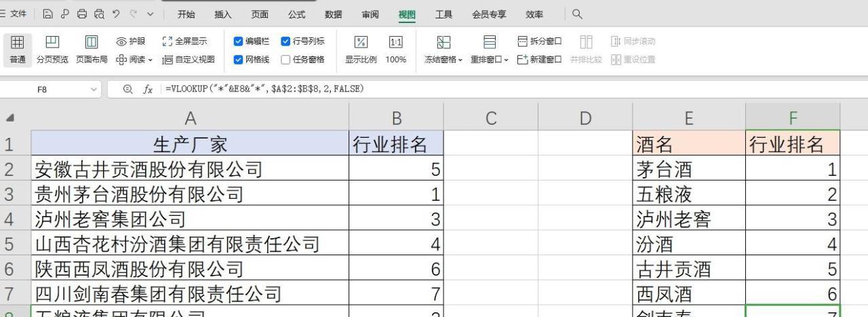The height and width of the screenshot is (317, 868).
Task: Open the 会员专享 tab
Action: [x=490, y=14]
